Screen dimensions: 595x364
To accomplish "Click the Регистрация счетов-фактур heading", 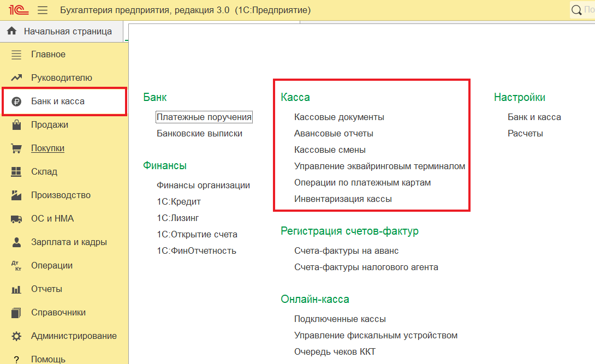I will [349, 231].
